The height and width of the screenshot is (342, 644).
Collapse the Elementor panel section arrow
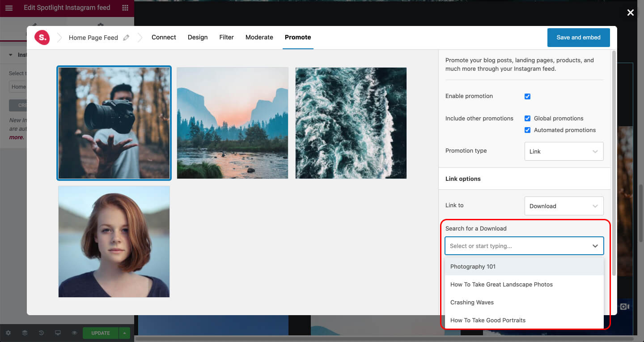coord(11,55)
